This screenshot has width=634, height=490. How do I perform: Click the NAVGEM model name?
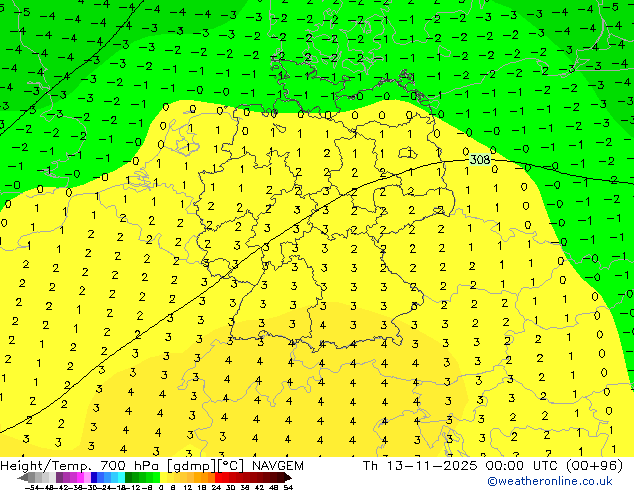click(278, 466)
